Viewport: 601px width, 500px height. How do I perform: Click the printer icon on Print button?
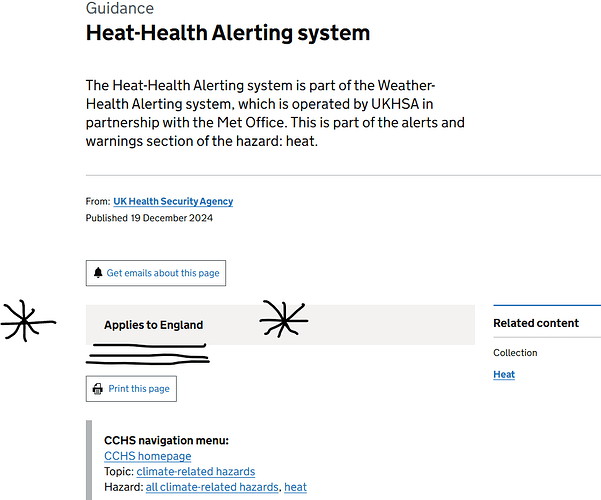click(x=98, y=389)
